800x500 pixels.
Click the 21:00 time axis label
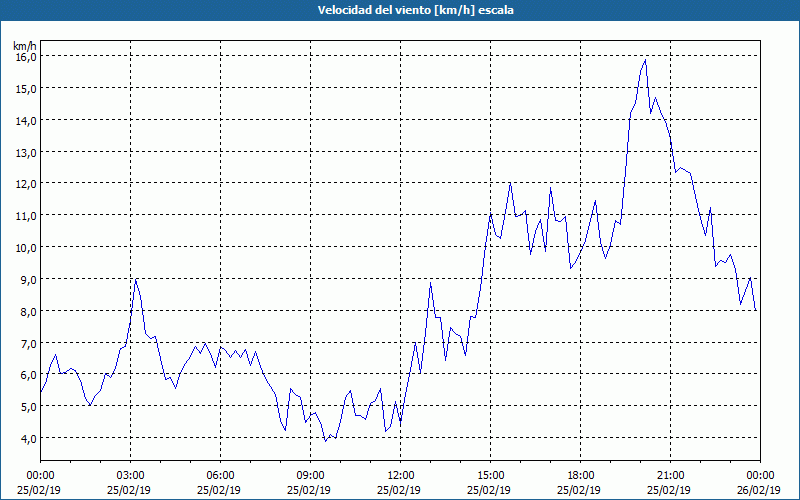(x=670, y=476)
